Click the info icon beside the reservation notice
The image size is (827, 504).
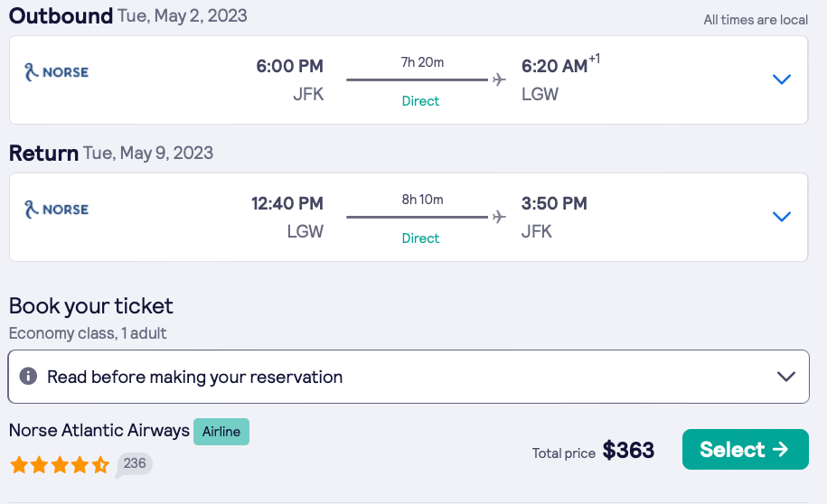click(x=28, y=377)
